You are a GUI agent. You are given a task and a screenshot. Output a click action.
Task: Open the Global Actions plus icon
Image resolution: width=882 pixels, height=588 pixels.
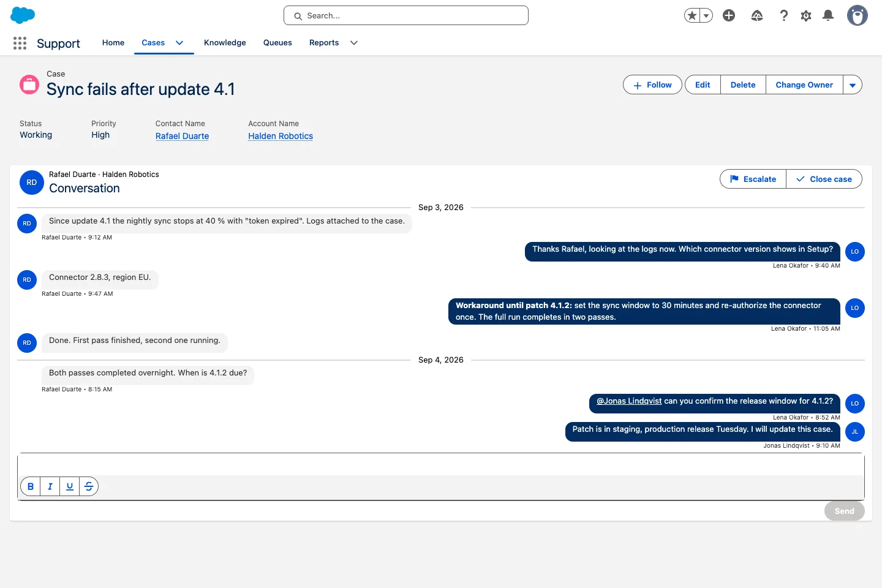point(729,15)
